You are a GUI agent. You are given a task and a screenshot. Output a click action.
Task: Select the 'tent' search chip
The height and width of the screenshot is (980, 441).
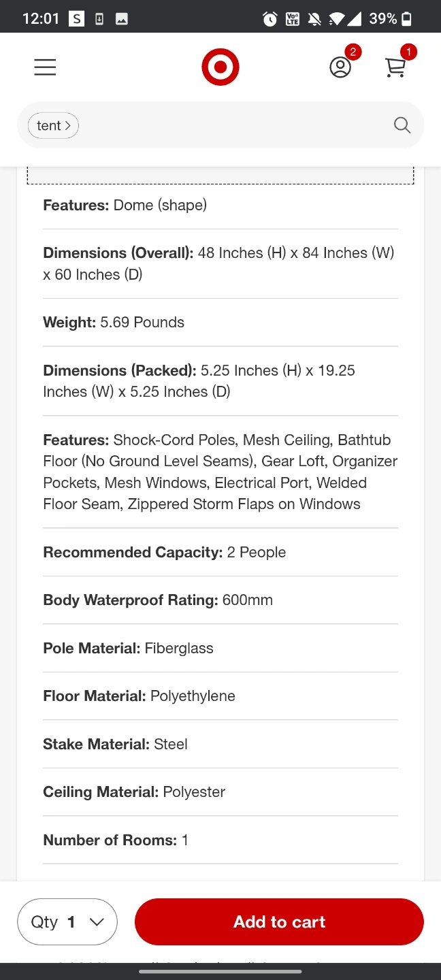(53, 125)
